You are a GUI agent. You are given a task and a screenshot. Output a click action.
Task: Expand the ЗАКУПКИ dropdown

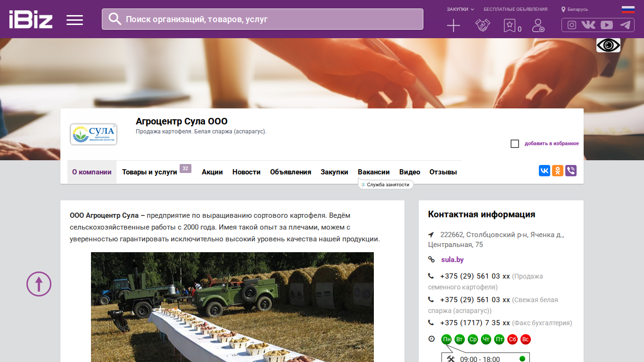(x=461, y=9)
